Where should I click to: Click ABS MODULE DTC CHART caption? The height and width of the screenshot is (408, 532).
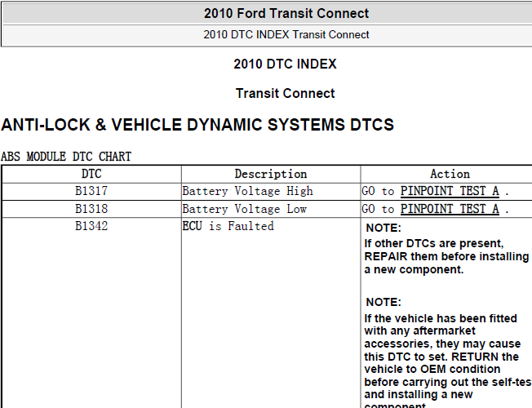pos(66,157)
